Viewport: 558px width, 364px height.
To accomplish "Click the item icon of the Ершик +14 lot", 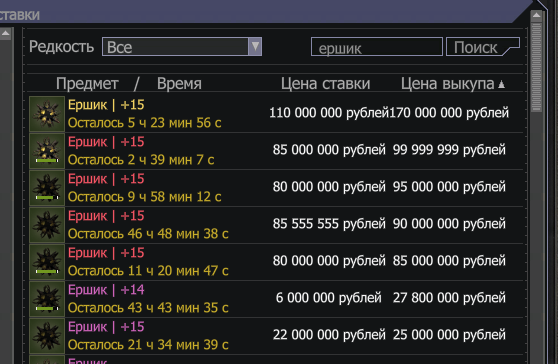I will pos(47,299).
